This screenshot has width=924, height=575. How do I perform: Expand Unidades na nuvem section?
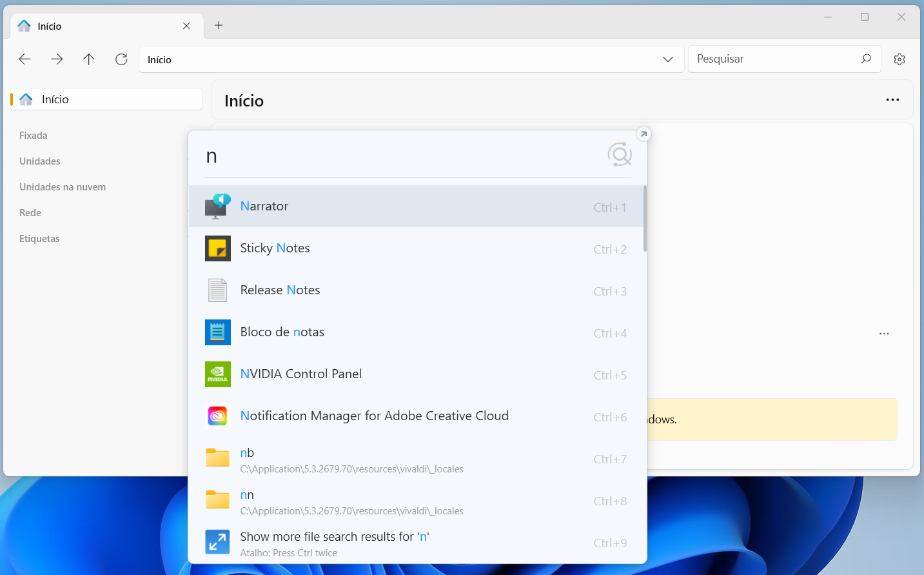(x=63, y=187)
